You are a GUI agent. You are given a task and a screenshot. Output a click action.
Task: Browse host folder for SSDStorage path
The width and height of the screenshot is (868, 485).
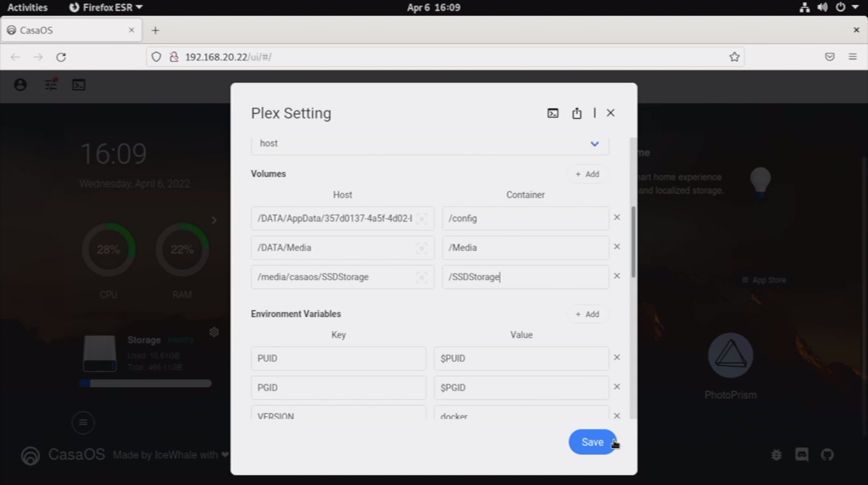point(421,277)
